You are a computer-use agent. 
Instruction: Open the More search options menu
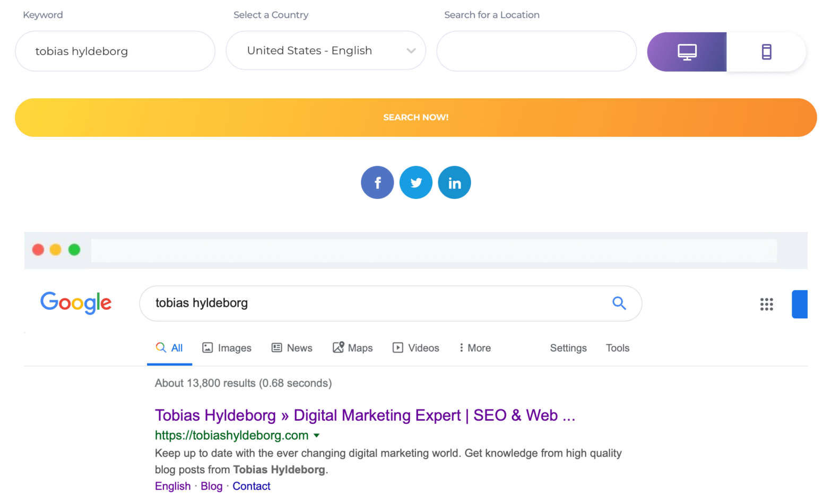pyautogui.click(x=475, y=348)
